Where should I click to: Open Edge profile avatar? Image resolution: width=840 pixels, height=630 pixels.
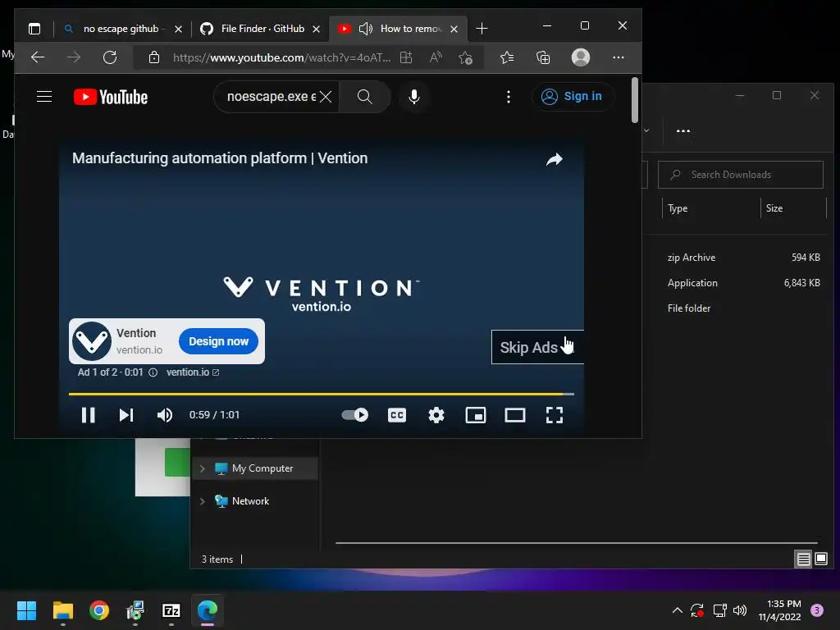click(581, 57)
